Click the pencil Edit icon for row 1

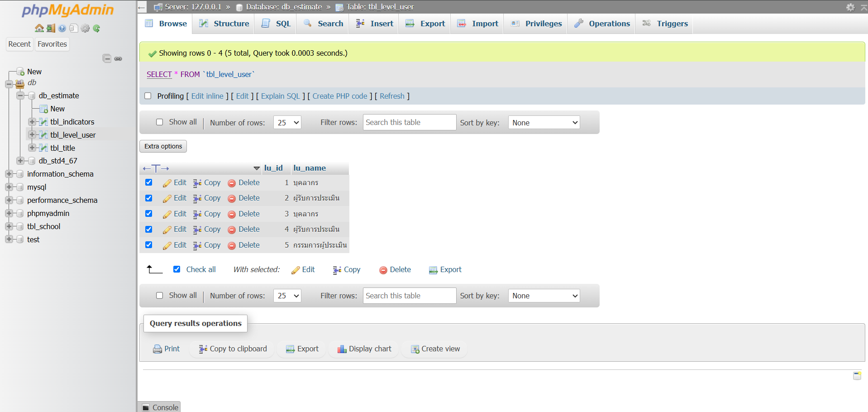[167, 183]
